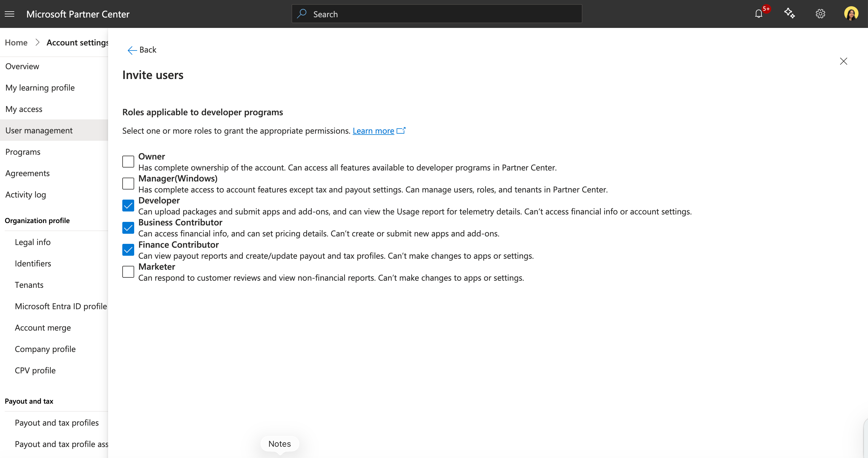Open the Copilot sparkle icon
The height and width of the screenshot is (458, 868).
[790, 14]
